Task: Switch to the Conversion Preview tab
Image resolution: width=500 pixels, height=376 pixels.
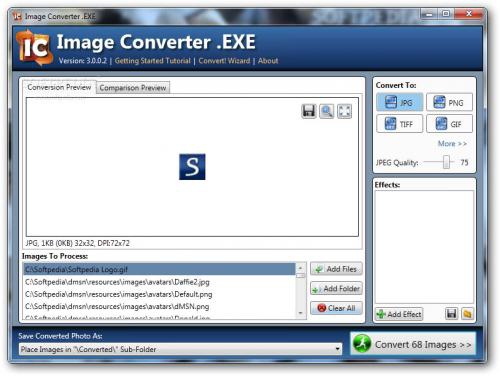Action: coord(59,87)
